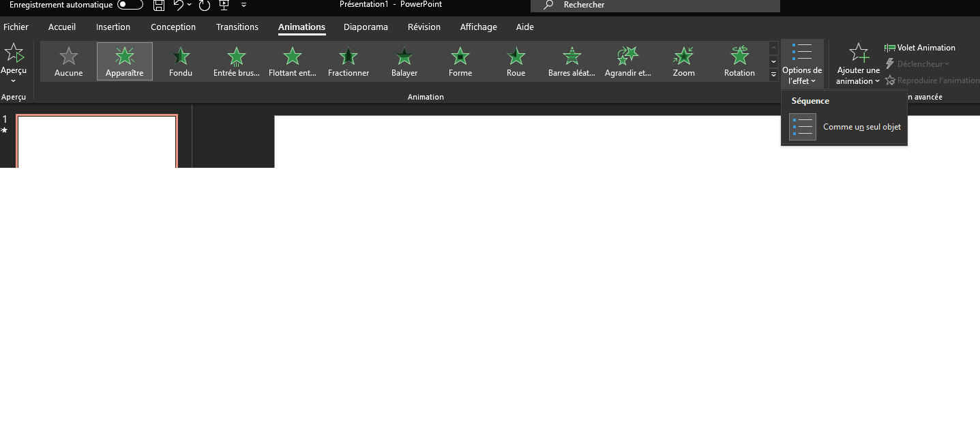Open the Volet Animation pane
980x442 pixels.
click(x=920, y=48)
